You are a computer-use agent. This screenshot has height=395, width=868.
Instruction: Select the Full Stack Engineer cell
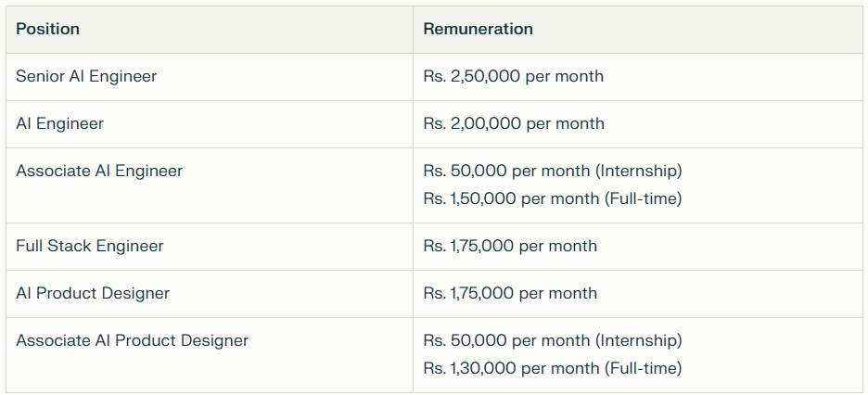pyautogui.click(x=90, y=246)
